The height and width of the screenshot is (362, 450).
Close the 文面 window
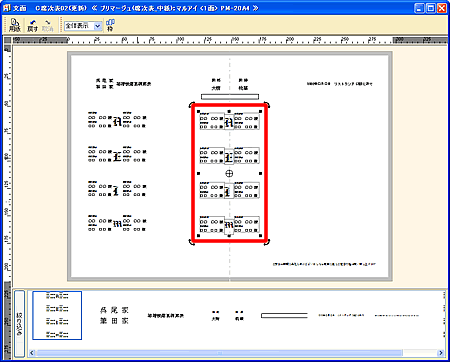pyautogui.click(x=442, y=8)
